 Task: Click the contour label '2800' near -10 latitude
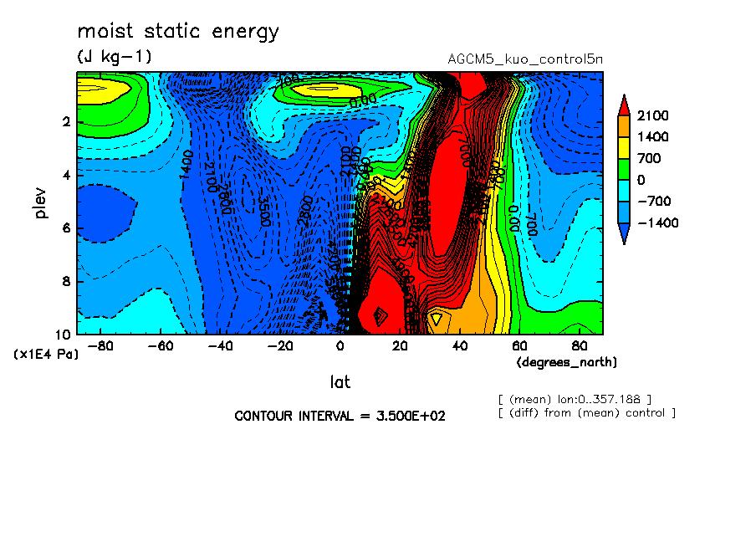304,212
